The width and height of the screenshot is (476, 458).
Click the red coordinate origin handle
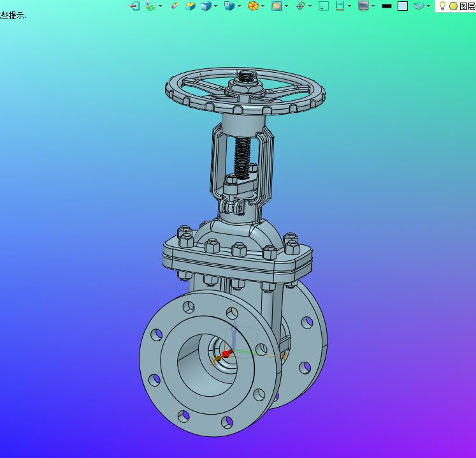226,354
